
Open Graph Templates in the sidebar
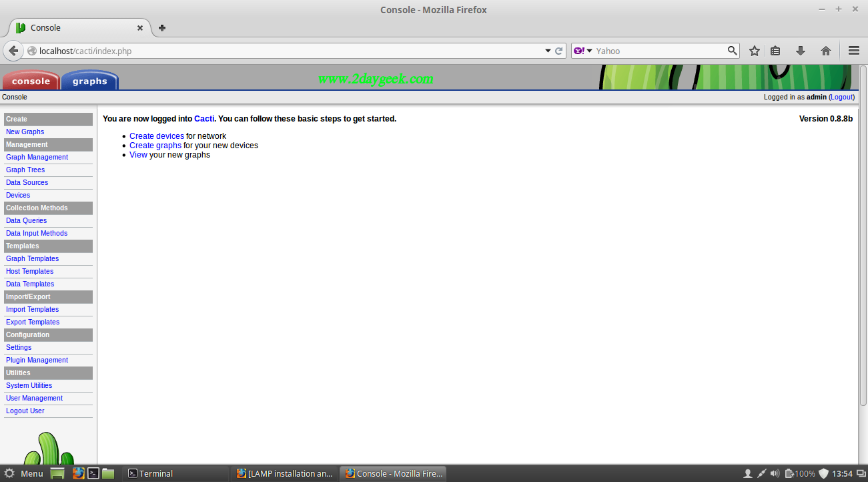pos(32,259)
